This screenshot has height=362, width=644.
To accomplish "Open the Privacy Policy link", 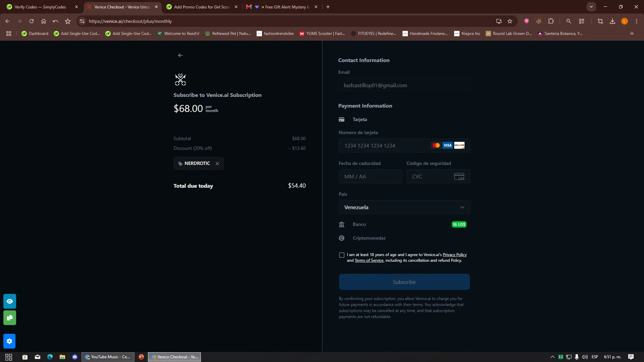I will click(454, 255).
